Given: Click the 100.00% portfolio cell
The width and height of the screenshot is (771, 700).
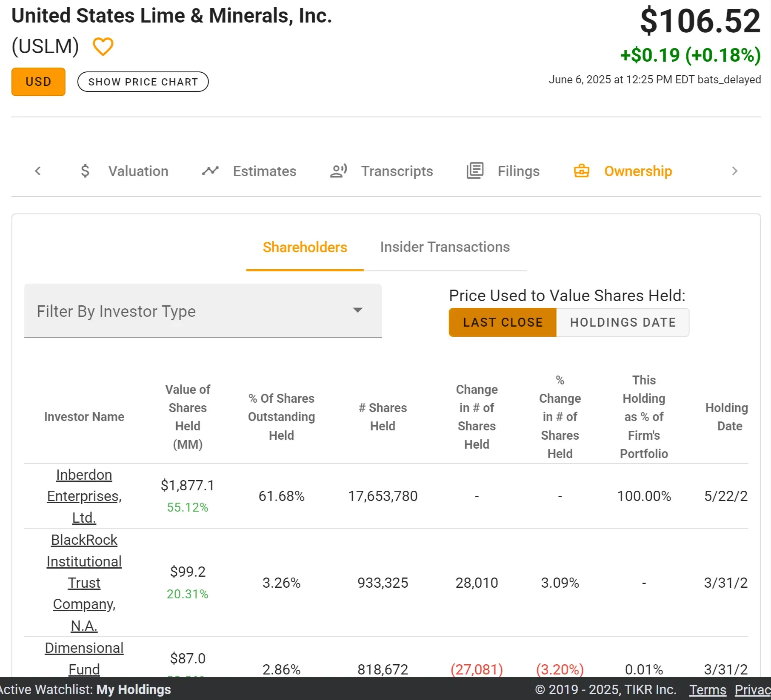Looking at the screenshot, I should pyautogui.click(x=644, y=496).
